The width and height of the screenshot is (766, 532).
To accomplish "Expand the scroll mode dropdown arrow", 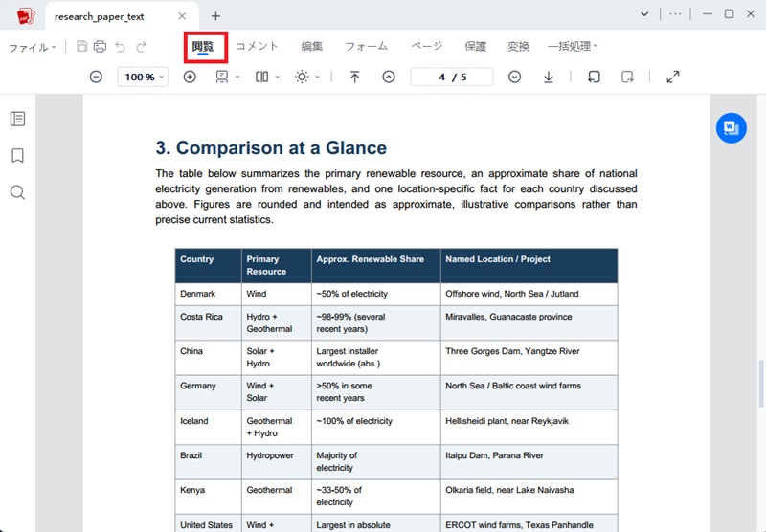I will pos(237,77).
